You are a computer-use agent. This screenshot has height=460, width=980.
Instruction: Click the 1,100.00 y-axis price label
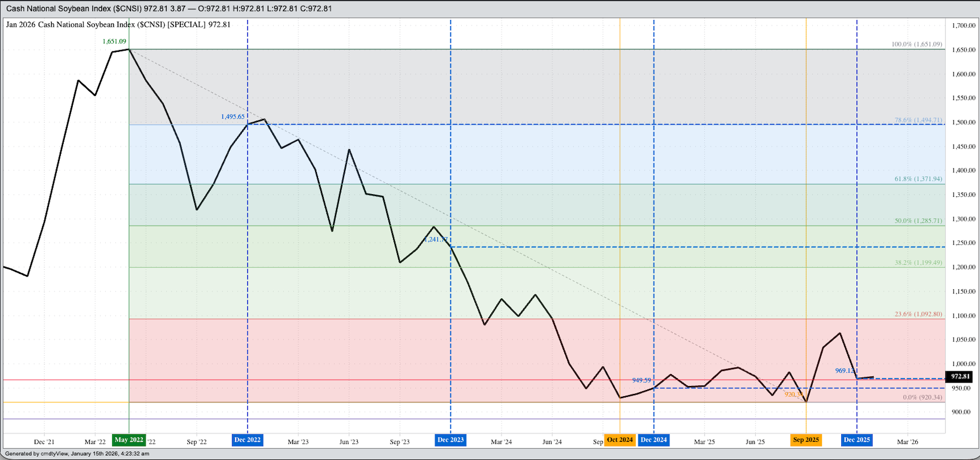point(963,315)
